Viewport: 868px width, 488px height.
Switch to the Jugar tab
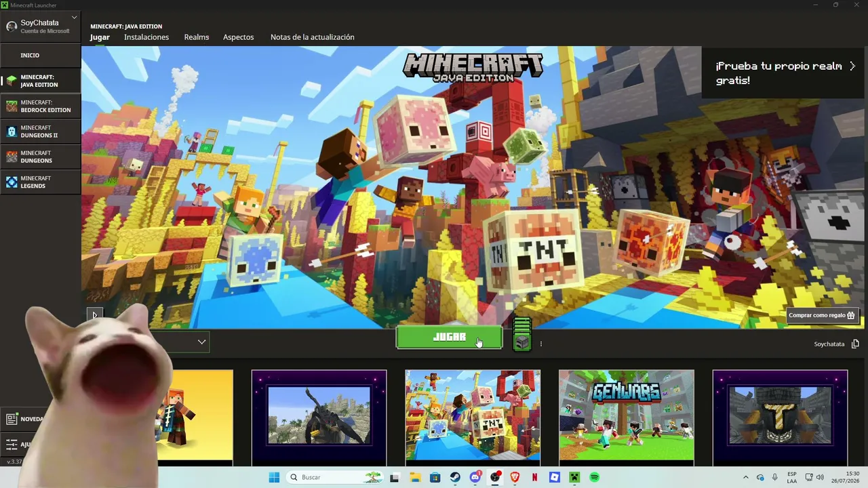(100, 37)
